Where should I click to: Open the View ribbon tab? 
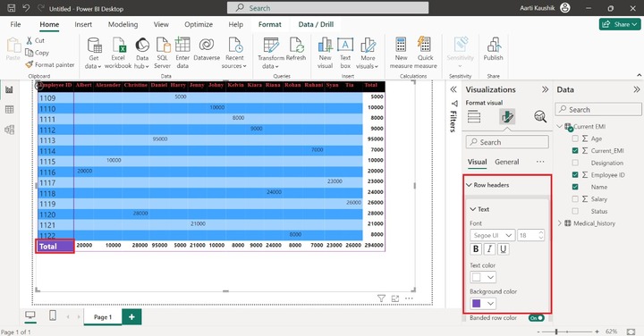pyautogui.click(x=161, y=24)
